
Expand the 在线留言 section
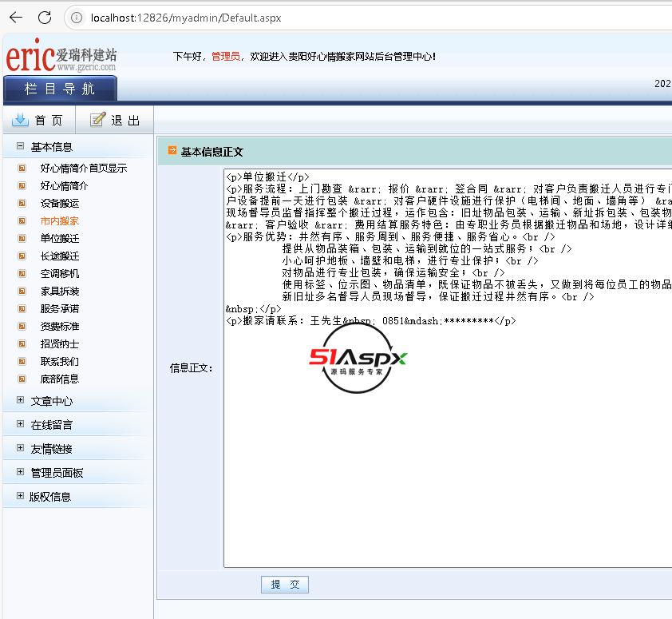(x=21, y=425)
